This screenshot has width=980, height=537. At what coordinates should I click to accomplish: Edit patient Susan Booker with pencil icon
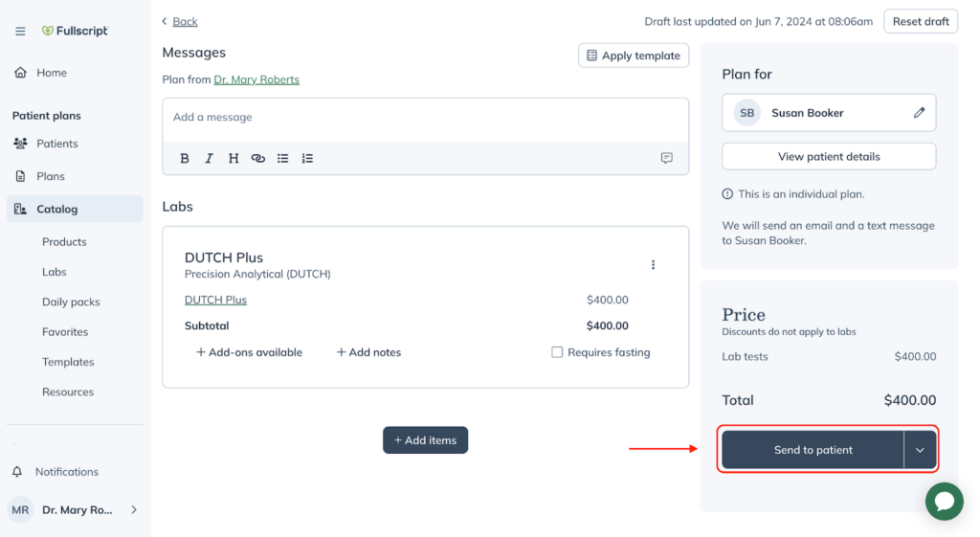919,113
